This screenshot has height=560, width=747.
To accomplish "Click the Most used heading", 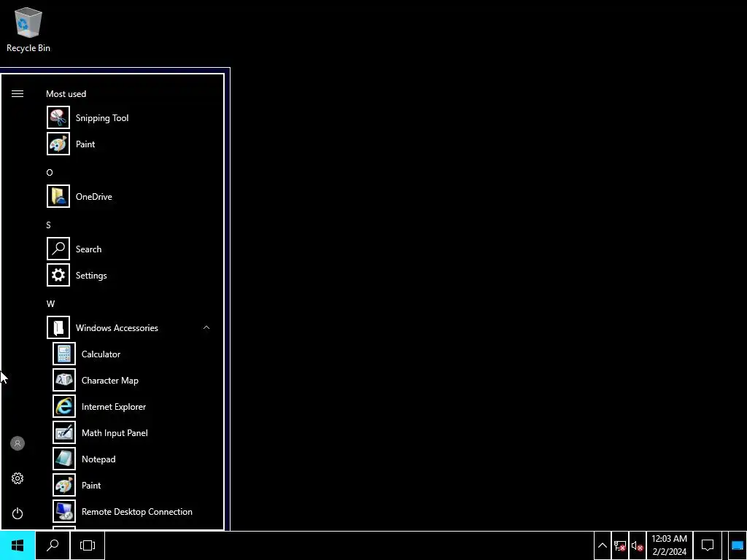I will pos(66,94).
